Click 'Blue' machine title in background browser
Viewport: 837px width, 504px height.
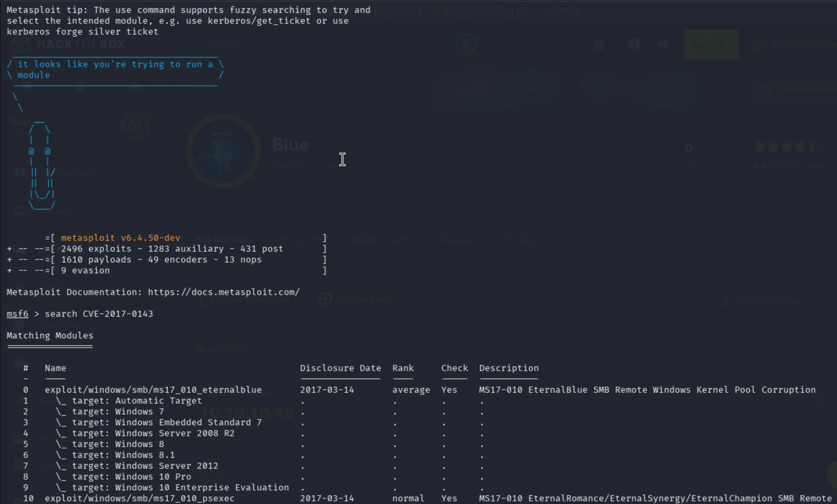(x=291, y=145)
